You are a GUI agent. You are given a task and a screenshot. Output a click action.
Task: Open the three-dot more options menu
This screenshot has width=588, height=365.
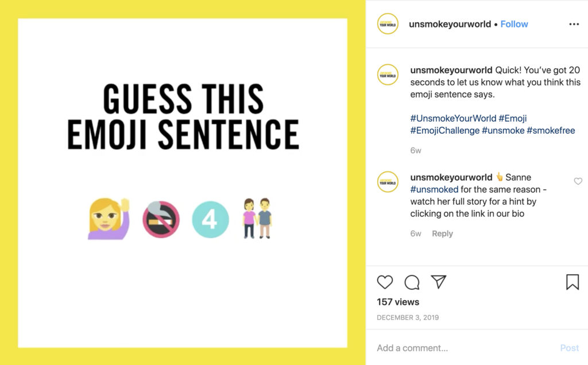pyautogui.click(x=574, y=24)
